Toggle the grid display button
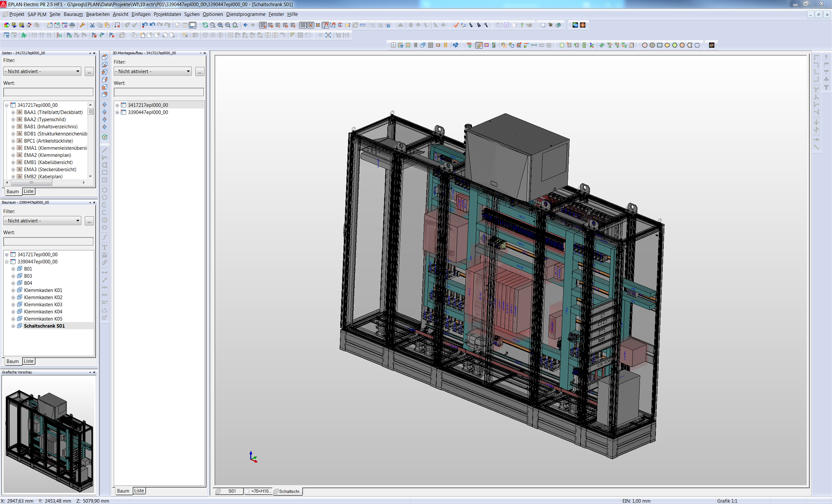Screen dimensions: 832x504 point(303,25)
